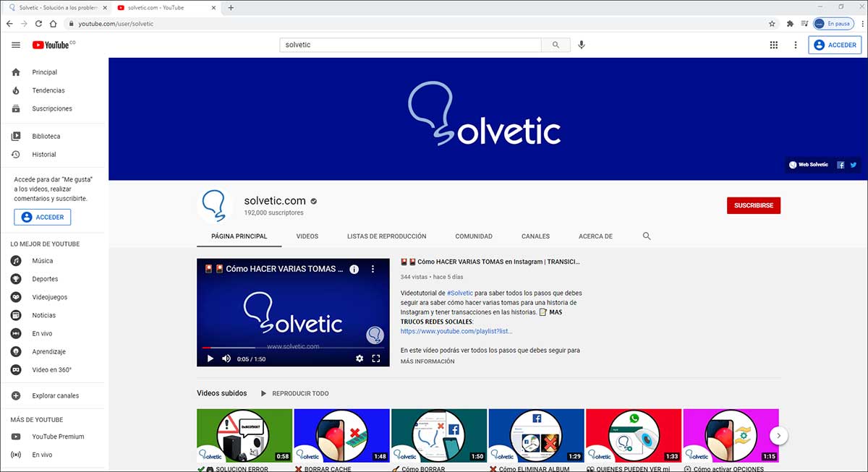Screen dimensions: 868x472
Task: Play the featured video
Action: coord(210,358)
